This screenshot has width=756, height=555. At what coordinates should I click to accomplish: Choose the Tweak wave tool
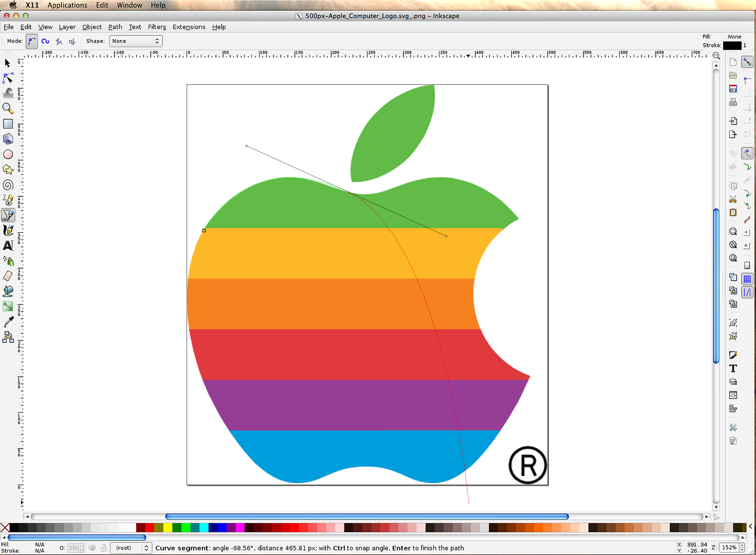pyautogui.click(x=8, y=93)
